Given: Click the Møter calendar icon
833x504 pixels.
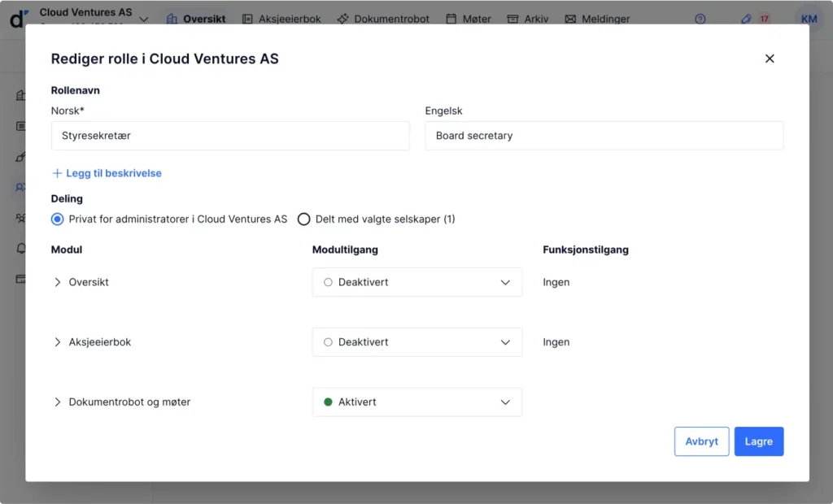Looking at the screenshot, I should [451, 19].
